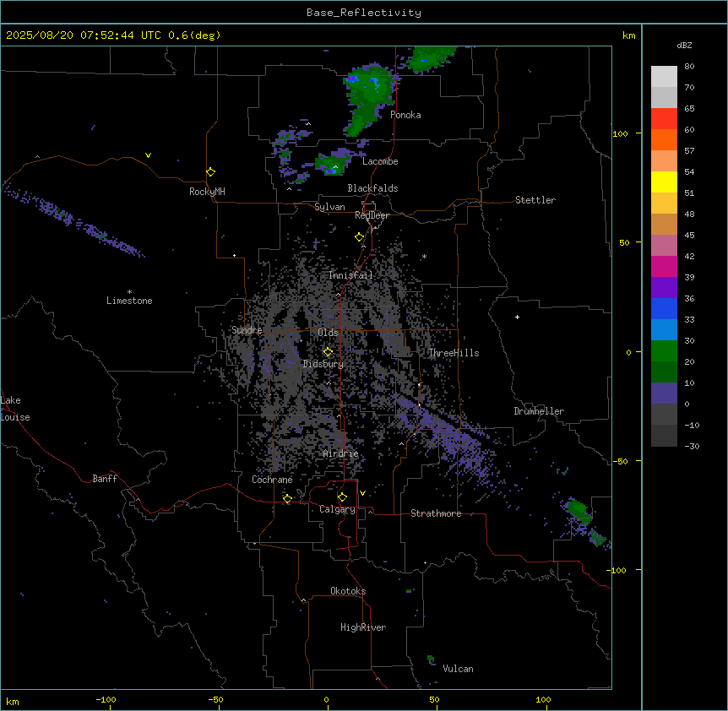Click the Sylvan label

[x=329, y=207]
